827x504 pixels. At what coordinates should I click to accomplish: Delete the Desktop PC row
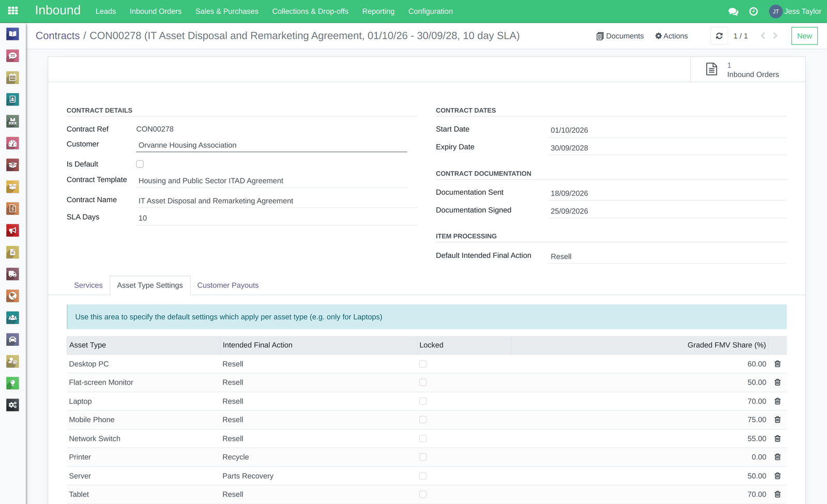pos(777,364)
